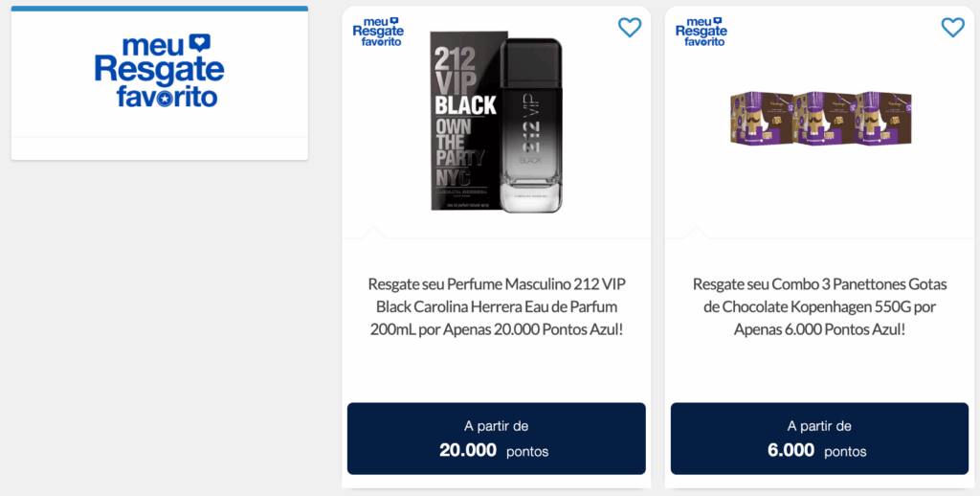Click the empty strip below the large logo
The image size is (980, 496).
[x=159, y=148]
